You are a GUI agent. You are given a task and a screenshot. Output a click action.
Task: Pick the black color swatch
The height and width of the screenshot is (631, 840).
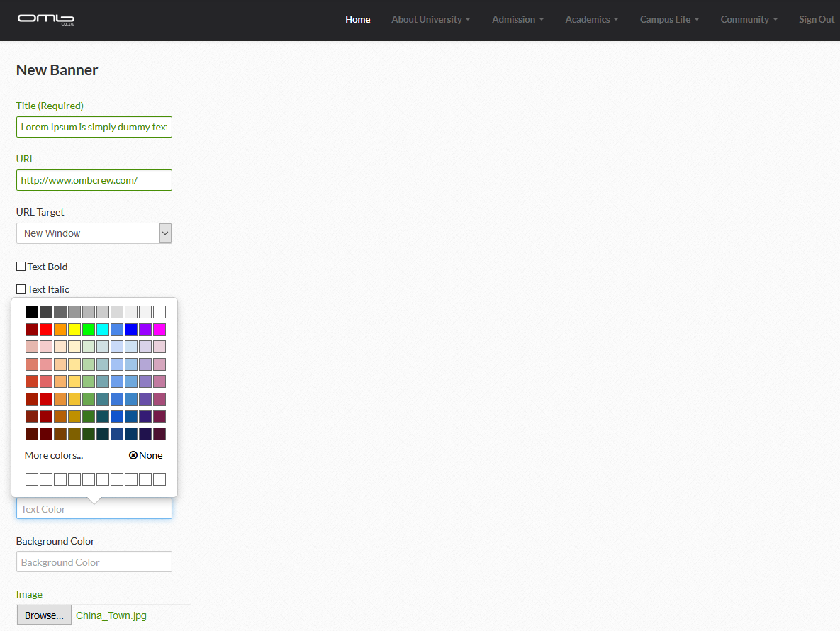pos(32,312)
